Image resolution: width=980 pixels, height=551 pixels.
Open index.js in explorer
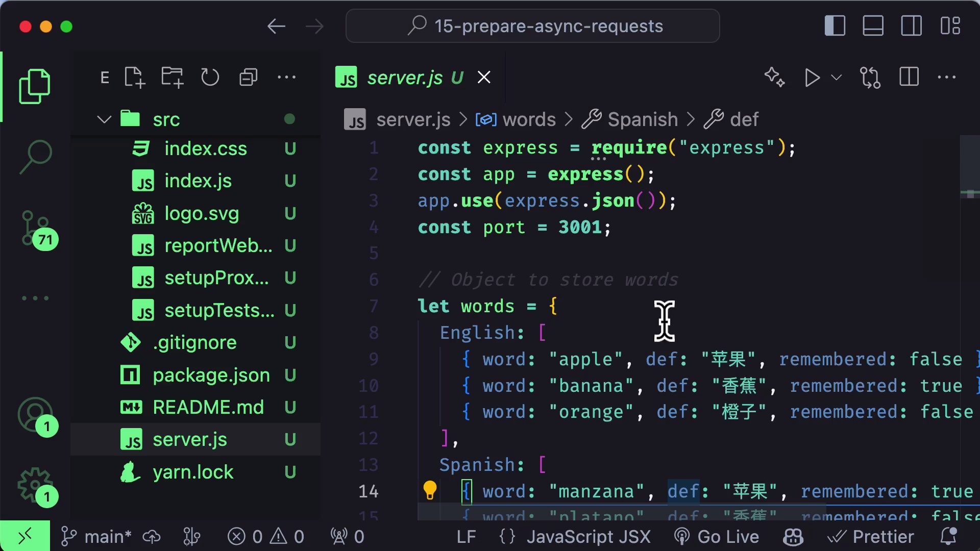(195, 181)
